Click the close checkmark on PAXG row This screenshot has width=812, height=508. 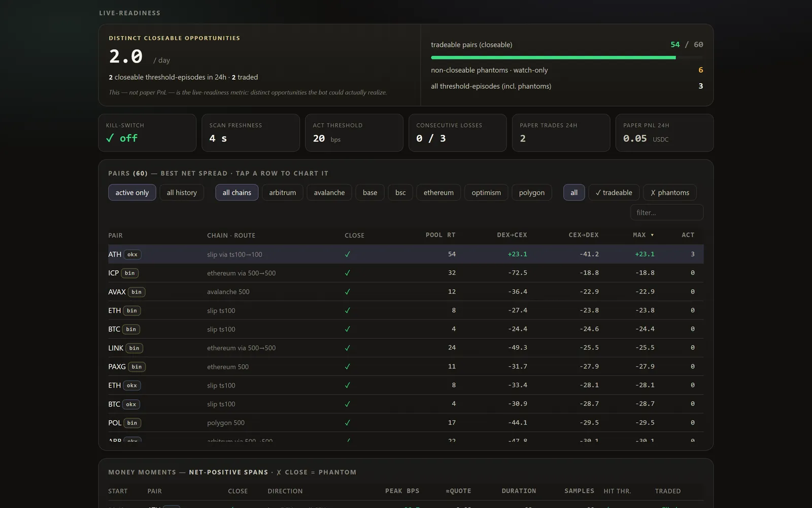pyautogui.click(x=348, y=367)
